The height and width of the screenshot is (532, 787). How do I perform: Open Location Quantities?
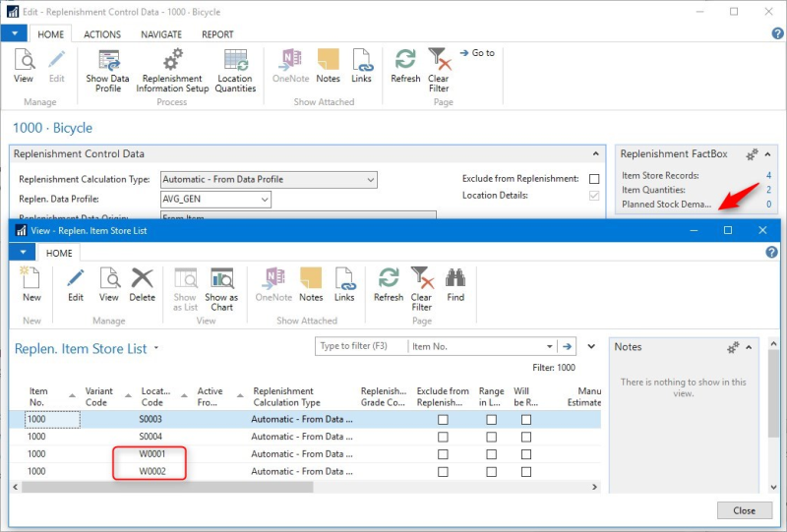click(x=235, y=60)
